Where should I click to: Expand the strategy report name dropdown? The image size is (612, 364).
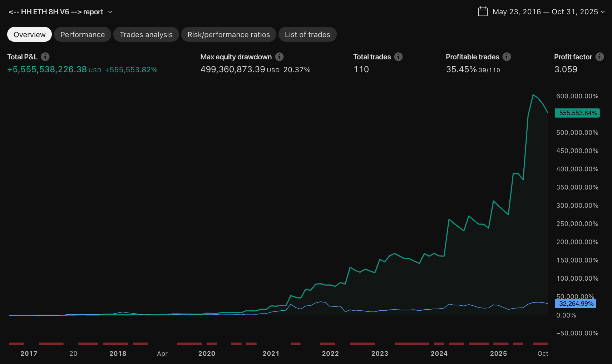click(x=110, y=12)
